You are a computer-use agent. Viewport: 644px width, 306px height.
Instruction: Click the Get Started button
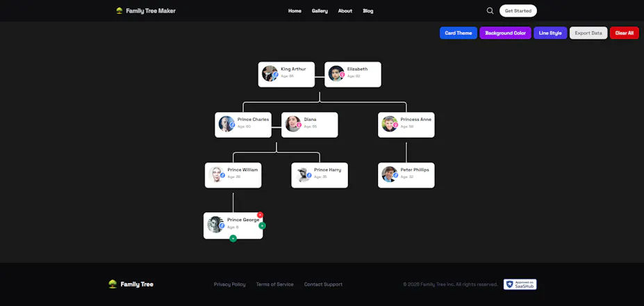(x=518, y=10)
